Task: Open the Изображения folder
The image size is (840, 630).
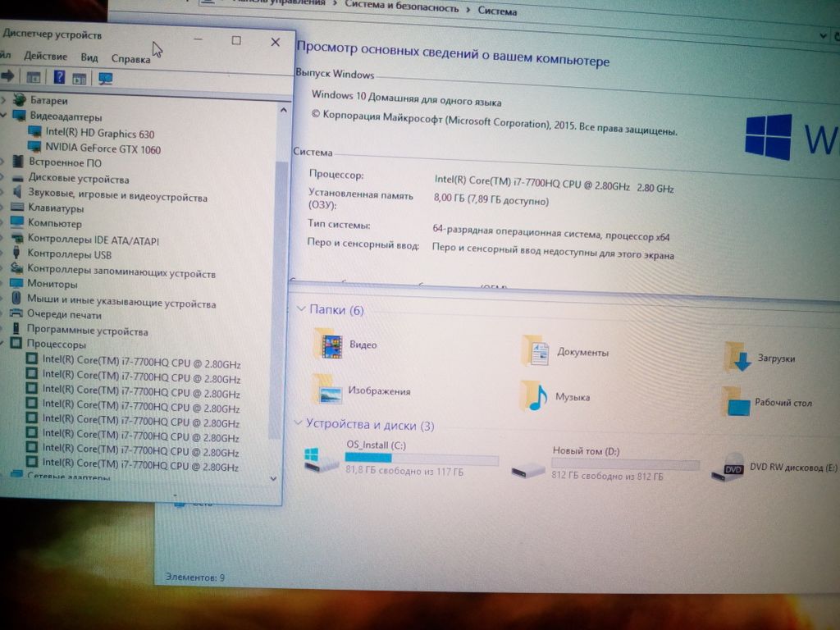Action: (330, 391)
